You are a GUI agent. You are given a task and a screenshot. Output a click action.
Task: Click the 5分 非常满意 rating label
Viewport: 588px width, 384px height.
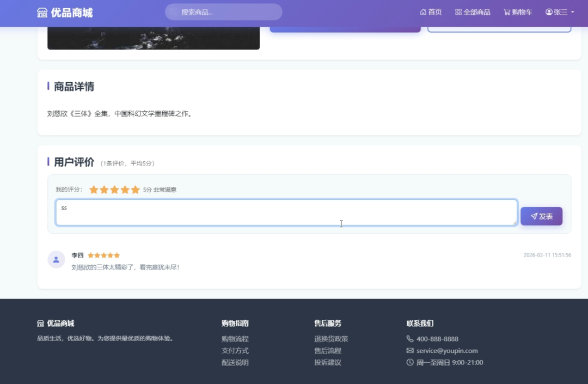(160, 190)
